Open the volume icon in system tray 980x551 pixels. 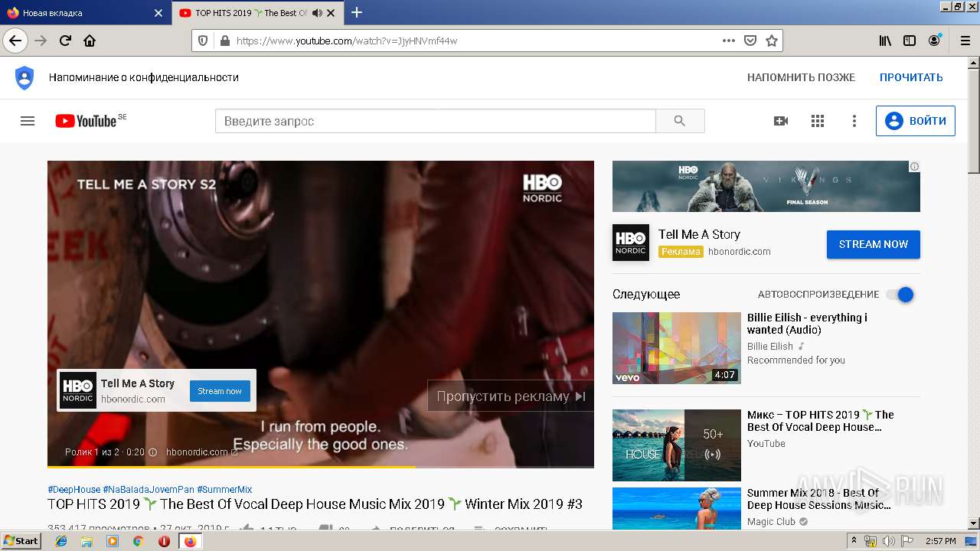(888, 541)
